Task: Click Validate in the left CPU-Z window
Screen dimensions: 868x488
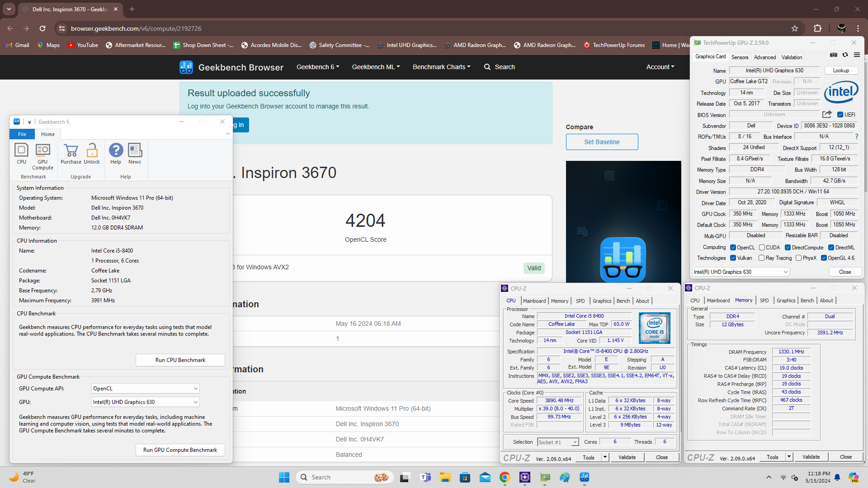Action: 627,457
